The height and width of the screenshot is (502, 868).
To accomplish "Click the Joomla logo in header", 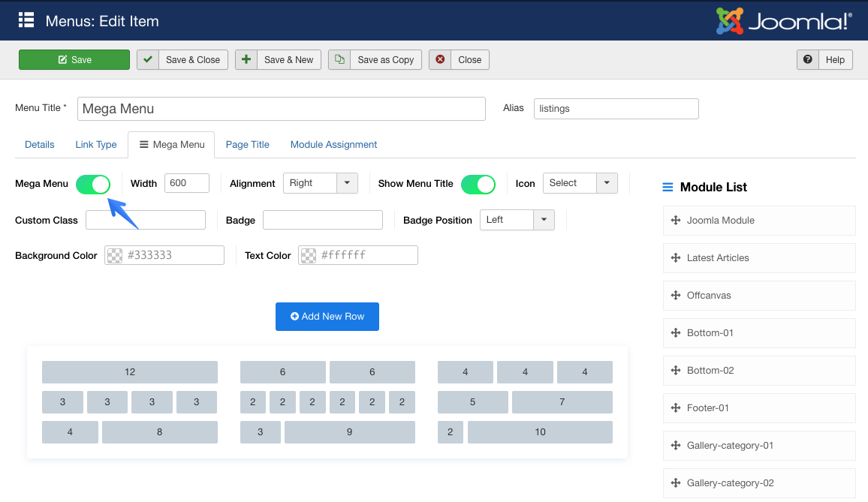I will click(x=784, y=21).
